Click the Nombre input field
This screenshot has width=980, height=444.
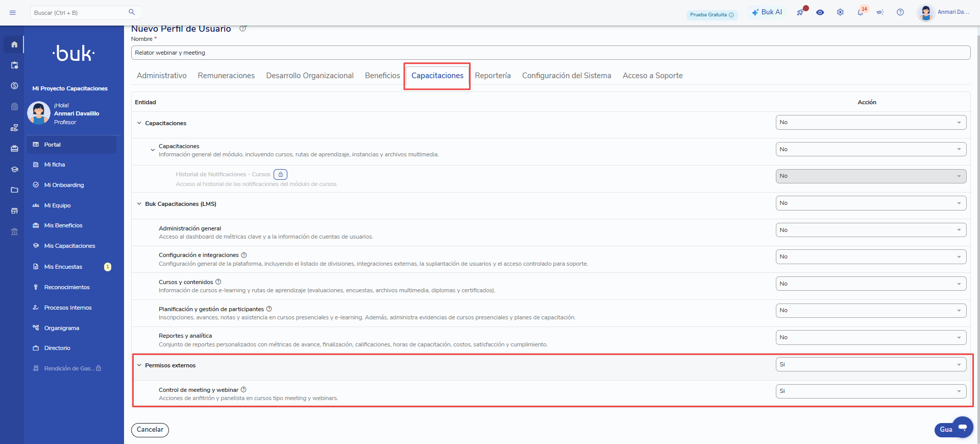(x=551, y=53)
